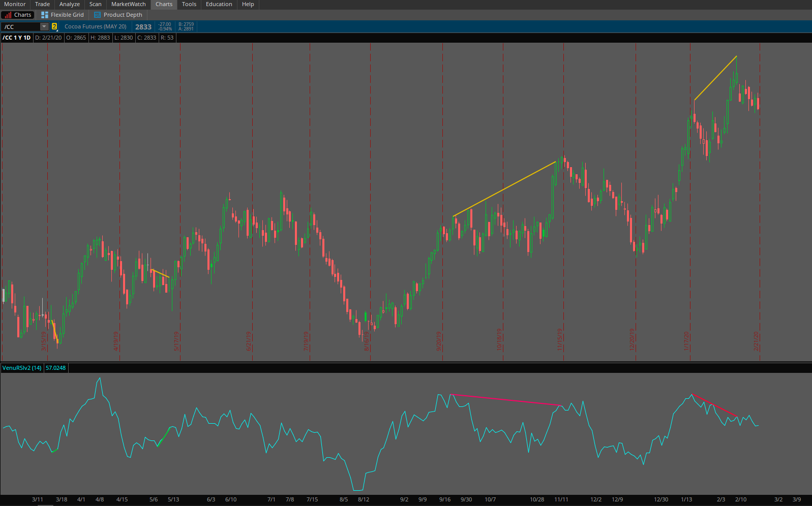This screenshot has height=506, width=812.
Task: Click the L: 2830 low value
Action: coord(124,38)
